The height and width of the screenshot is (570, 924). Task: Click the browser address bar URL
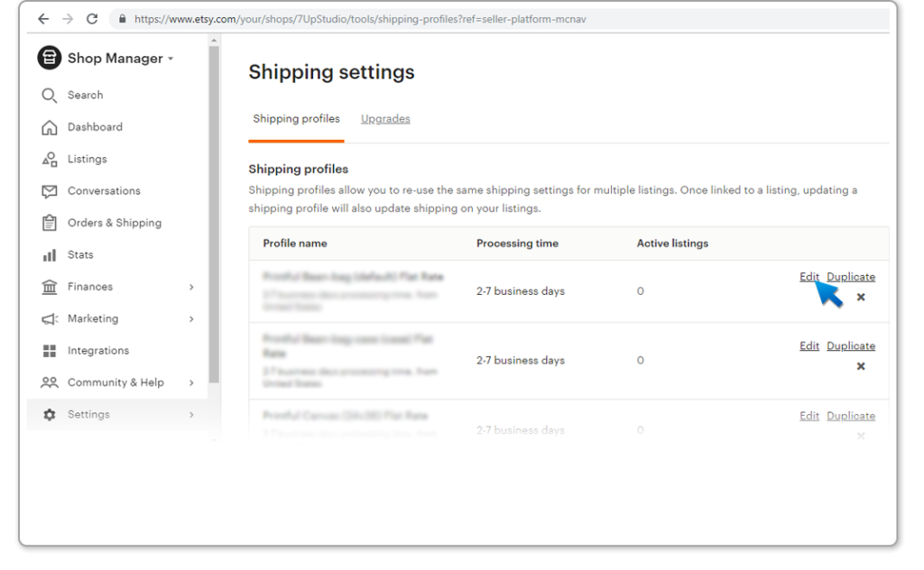click(x=360, y=19)
